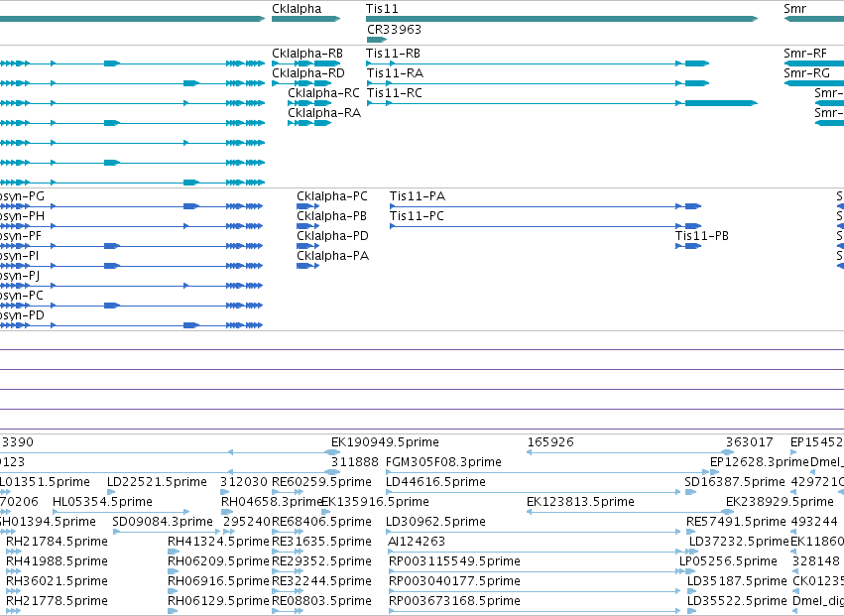The width and height of the screenshot is (844, 616).
Task: Click the CkIalpha-RA transcript label
Action: pyautogui.click(x=324, y=113)
